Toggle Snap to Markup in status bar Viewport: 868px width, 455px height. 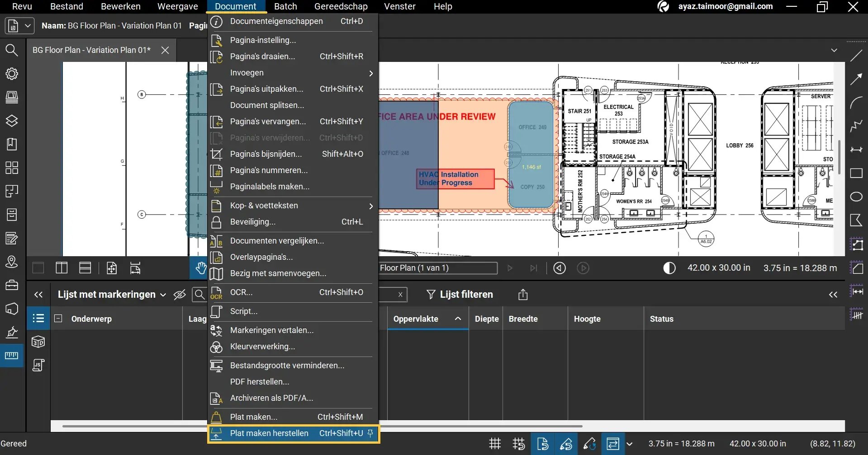click(566, 444)
